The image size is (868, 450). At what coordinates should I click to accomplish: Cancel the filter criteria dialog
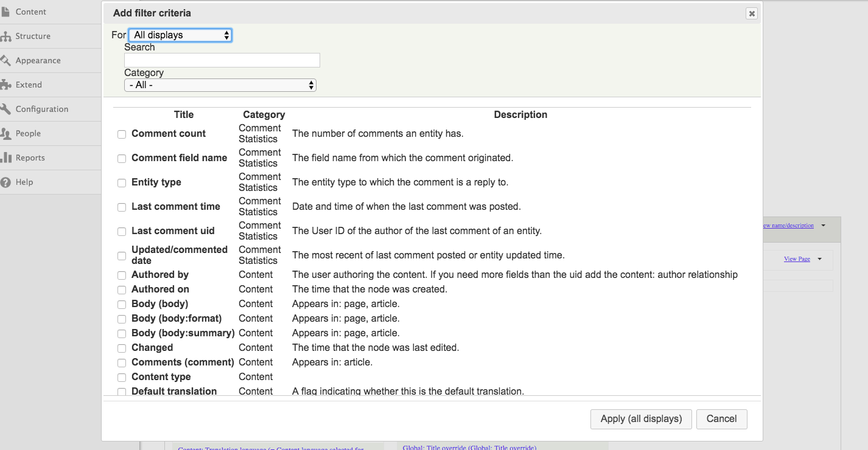721,419
